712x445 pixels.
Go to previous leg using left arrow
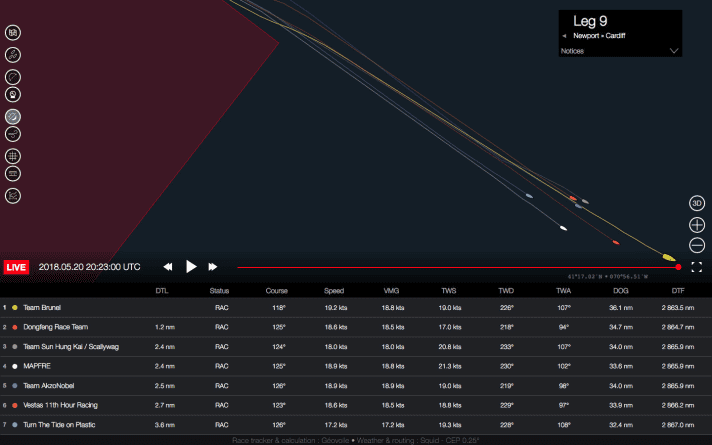(564, 35)
